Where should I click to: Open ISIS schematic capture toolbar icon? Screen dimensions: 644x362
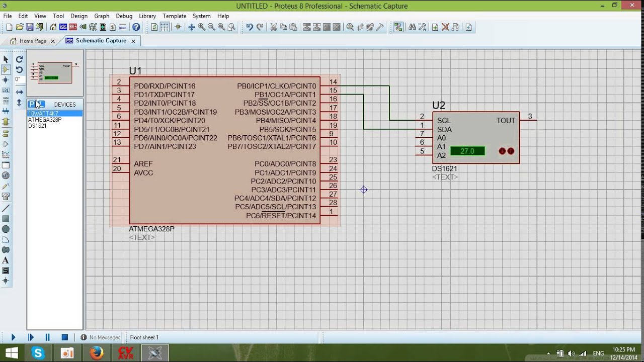(63, 27)
